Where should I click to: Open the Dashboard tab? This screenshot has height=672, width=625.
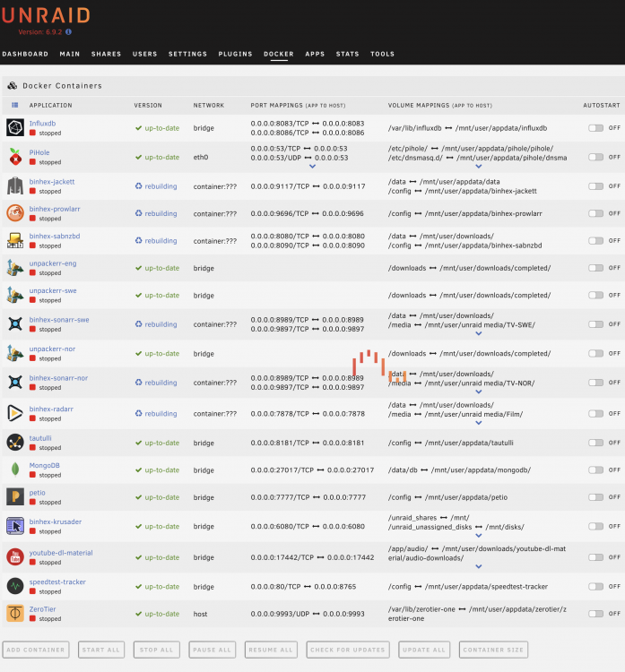click(x=25, y=54)
